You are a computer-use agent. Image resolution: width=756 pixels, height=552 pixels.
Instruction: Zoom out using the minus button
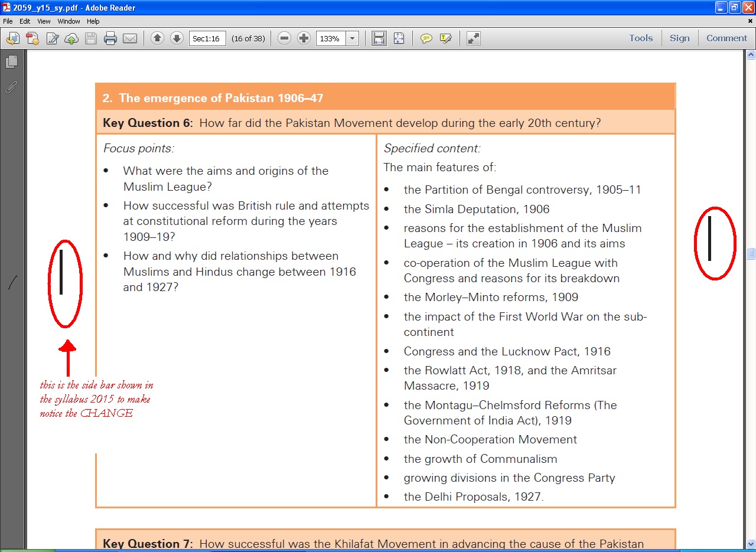(x=284, y=38)
